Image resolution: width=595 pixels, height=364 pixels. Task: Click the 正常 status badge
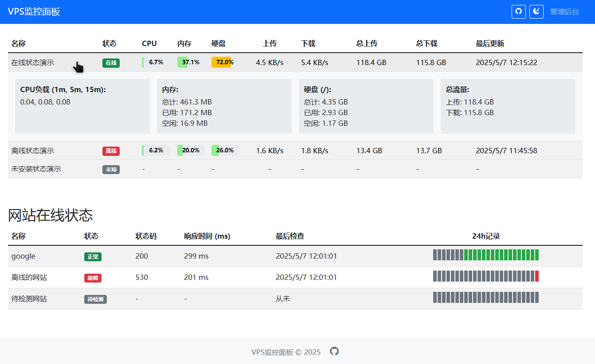[x=93, y=256]
